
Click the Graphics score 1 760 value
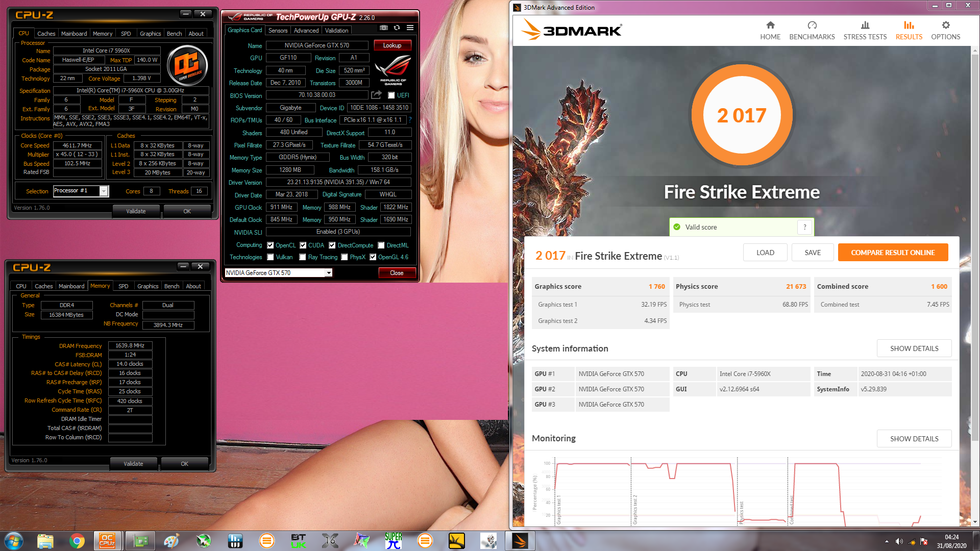pyautogui.click(x=656, y=287)
